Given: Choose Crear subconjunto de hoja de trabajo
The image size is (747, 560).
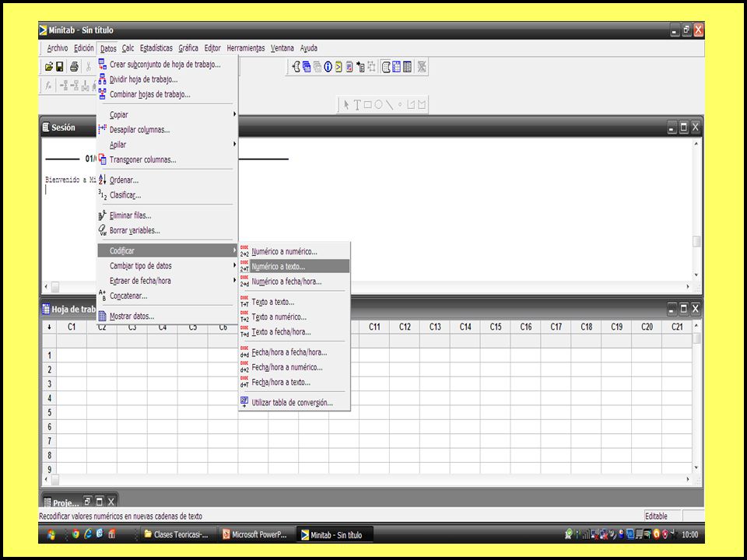Looking at the screenshot, I should [167, 65].
